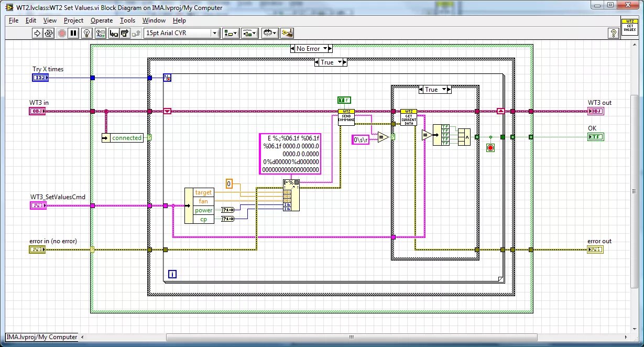
Task: Open the 15pt Arial CYR font dropdown
Action: click(x=215, y=33)
